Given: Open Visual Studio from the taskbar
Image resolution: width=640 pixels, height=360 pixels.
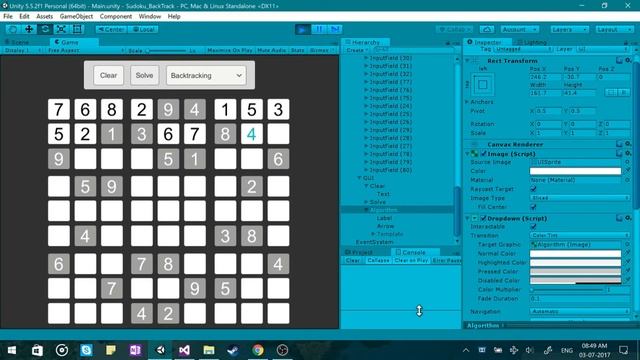Looking at the screenshot, I should [184, 350].
